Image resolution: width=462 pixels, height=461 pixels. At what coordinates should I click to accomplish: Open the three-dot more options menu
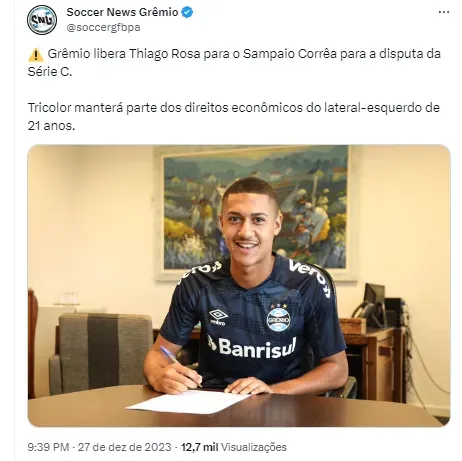click(x=444, y=12)
